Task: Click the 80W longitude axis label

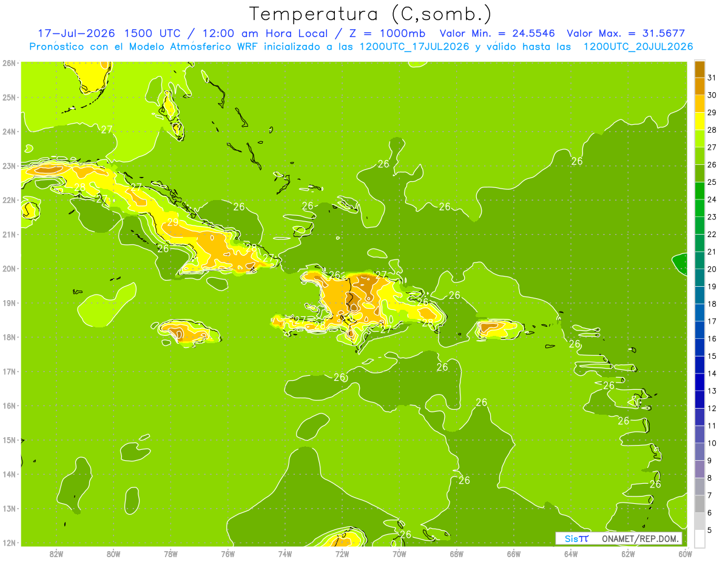Action: 113,553
